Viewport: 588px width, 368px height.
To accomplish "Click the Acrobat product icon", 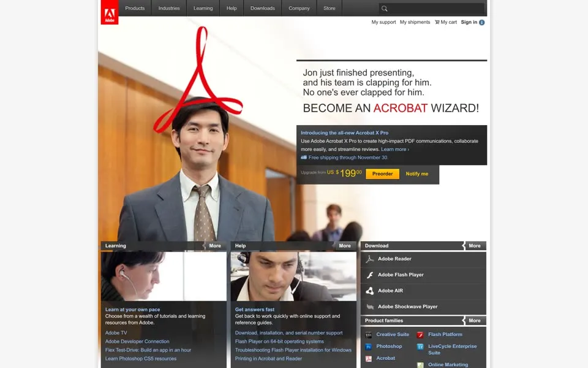I will [x=369, y=359].
